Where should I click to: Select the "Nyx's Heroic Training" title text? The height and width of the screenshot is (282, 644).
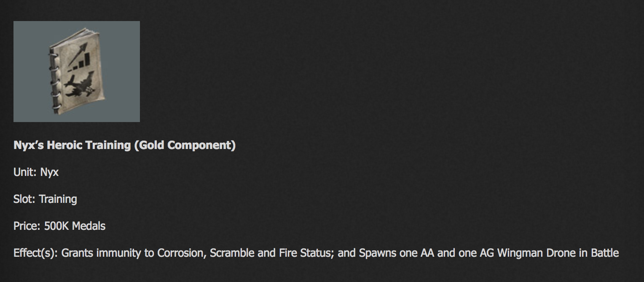72,145
